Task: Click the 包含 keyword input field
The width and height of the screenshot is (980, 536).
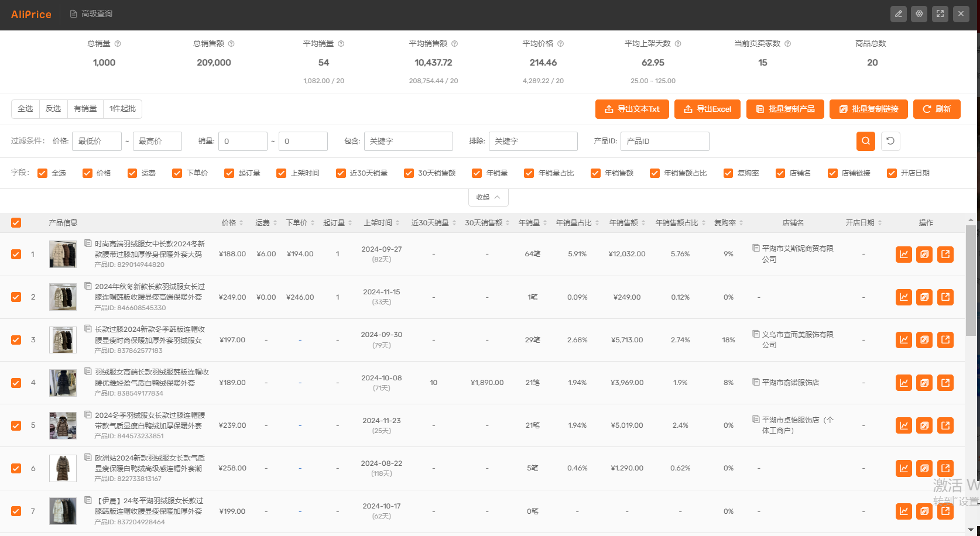Action: (x=409, y=141)
